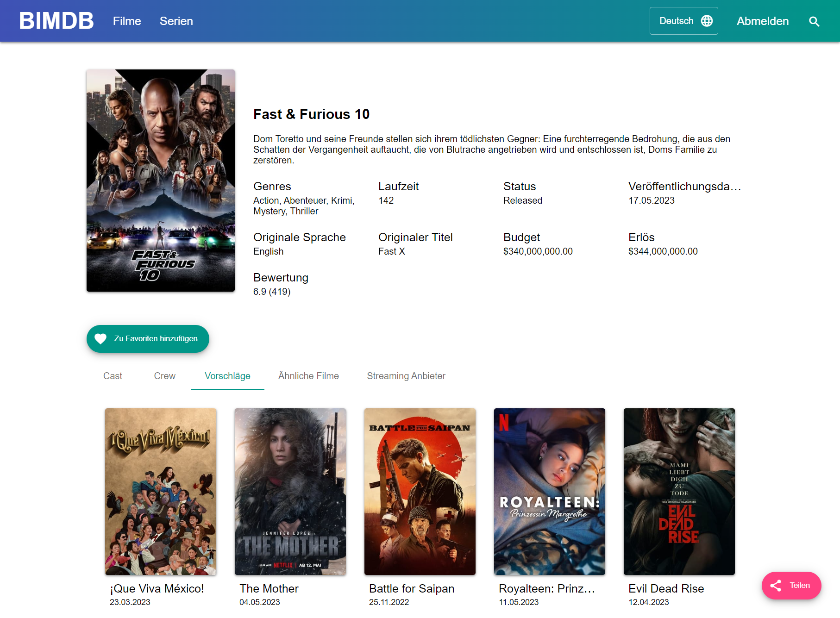This screenshot has width=840, height=618.
Task: Click the truncated Veröffentlichungsda… label
Action: [x=685, y=187]
